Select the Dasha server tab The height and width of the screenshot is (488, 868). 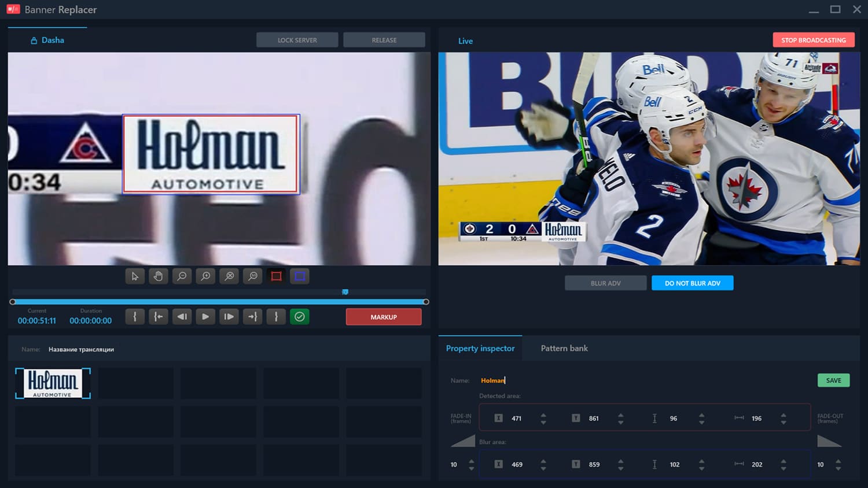47,40
